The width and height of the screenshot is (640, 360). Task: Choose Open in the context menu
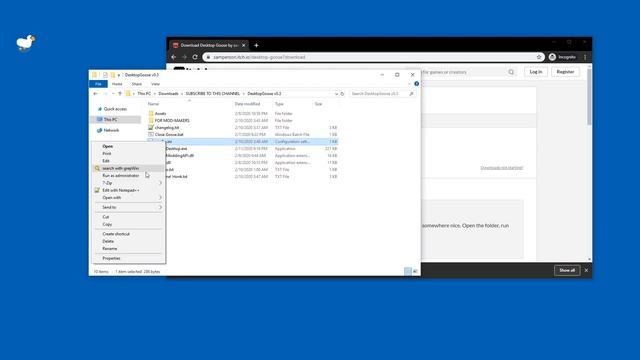(x=108, y=146)
